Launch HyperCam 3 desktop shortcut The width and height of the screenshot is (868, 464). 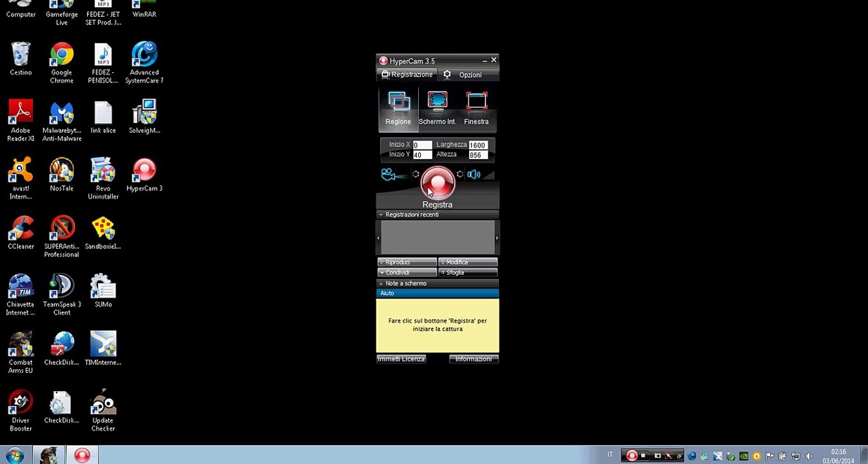point(144,175)
